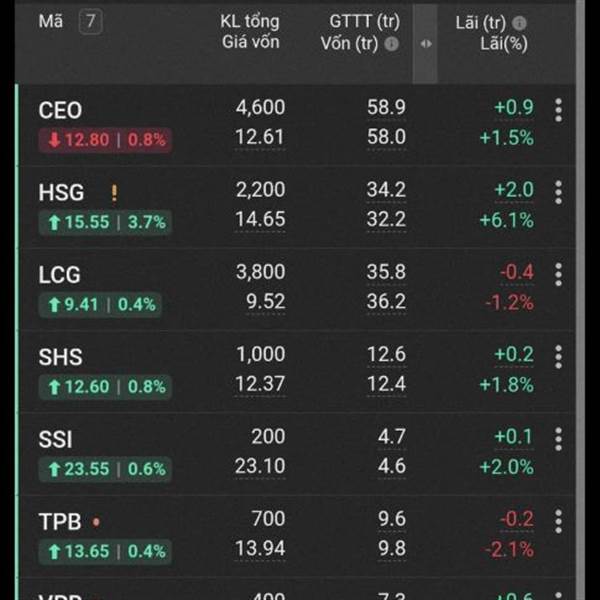
Task: Click the yellow warning icon next to HSG
Action: pyautogui.click(x=114, y=193)
